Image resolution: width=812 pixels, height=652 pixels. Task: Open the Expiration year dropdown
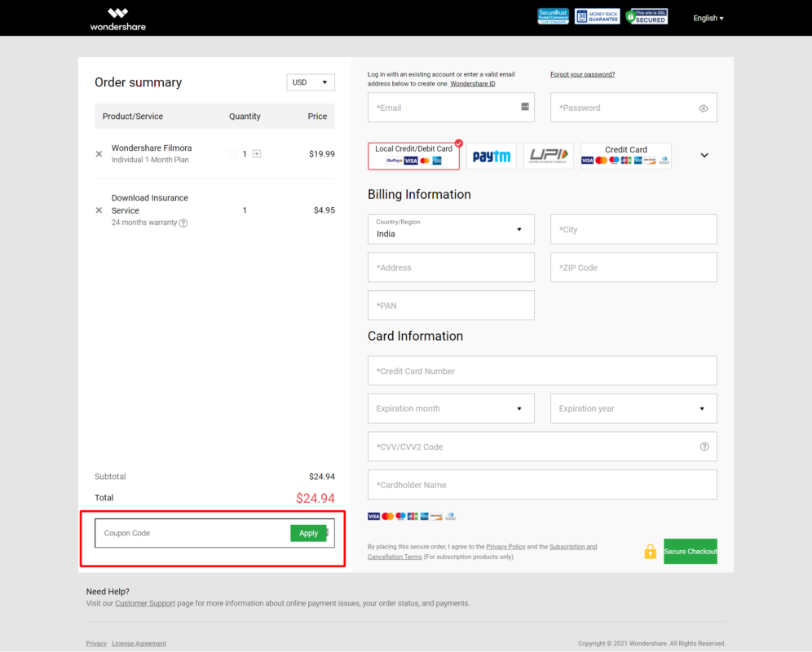click(x=633, y=408)
